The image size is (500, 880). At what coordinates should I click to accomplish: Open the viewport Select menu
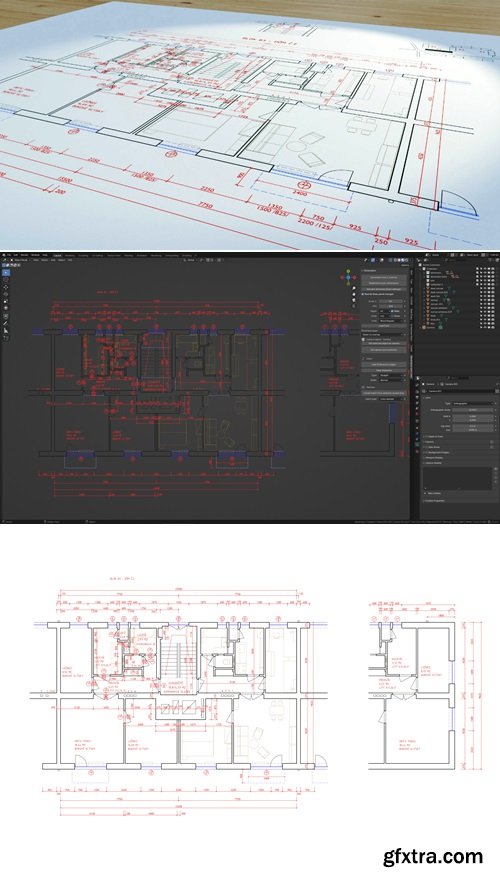[44, 260]
